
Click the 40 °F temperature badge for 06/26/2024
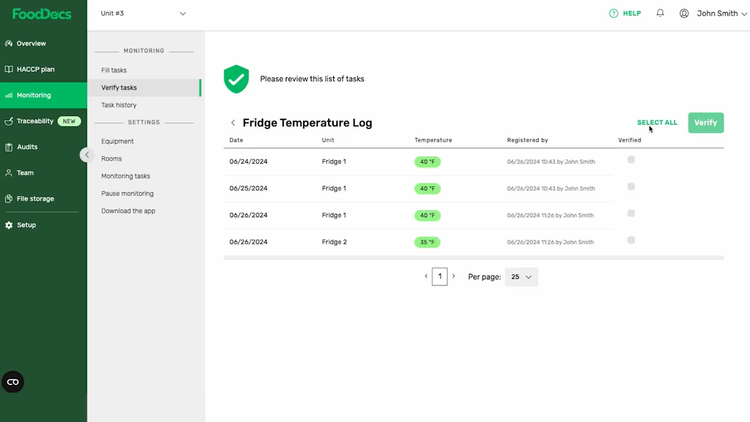(428, 215)
